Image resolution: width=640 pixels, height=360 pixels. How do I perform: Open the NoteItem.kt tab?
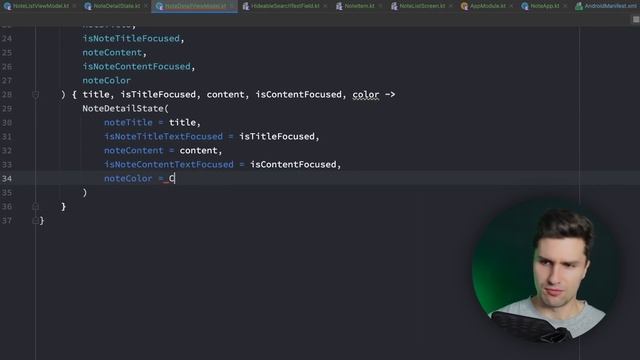pos(359,6)
